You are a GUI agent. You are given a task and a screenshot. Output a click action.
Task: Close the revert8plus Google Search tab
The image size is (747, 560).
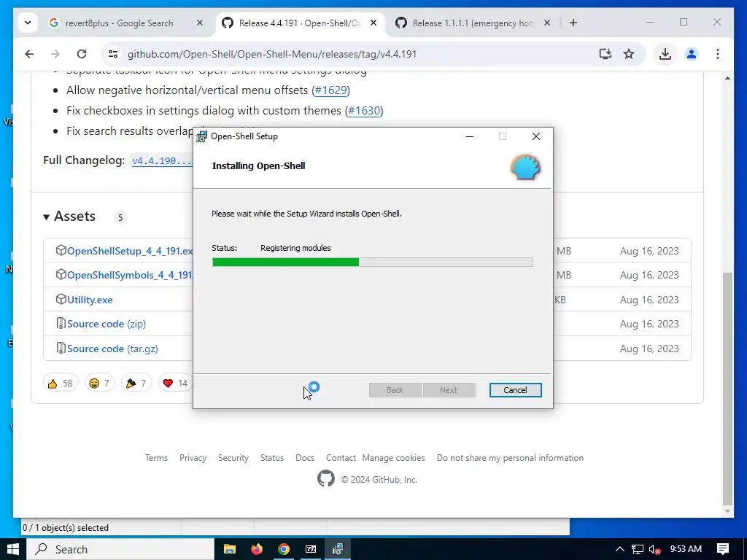(200, 23)
